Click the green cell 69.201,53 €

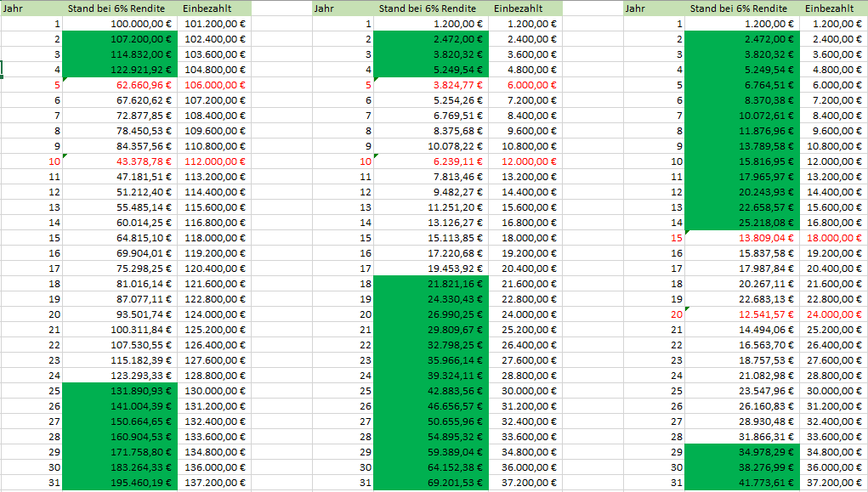[x=431, y=483]
